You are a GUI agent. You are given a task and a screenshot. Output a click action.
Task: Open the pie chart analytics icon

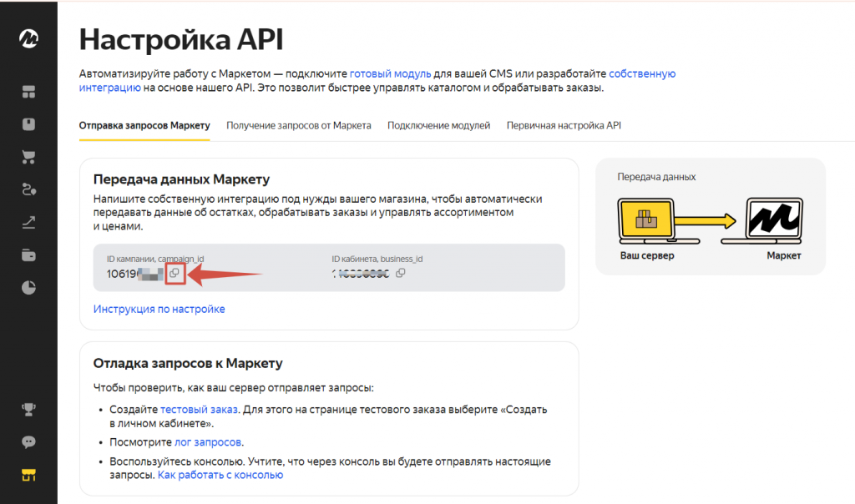[28, 288]
